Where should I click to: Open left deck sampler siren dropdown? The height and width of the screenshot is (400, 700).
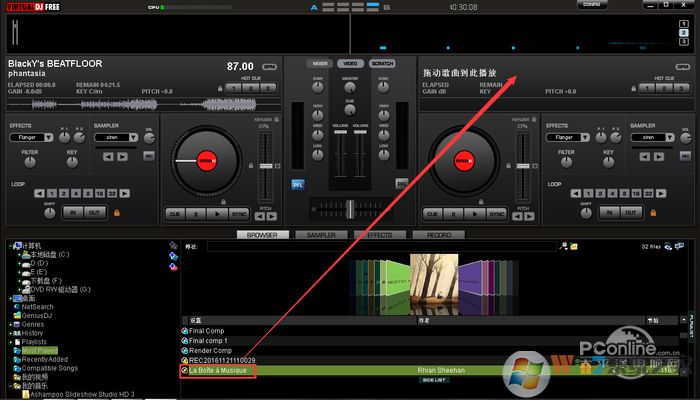133,138
